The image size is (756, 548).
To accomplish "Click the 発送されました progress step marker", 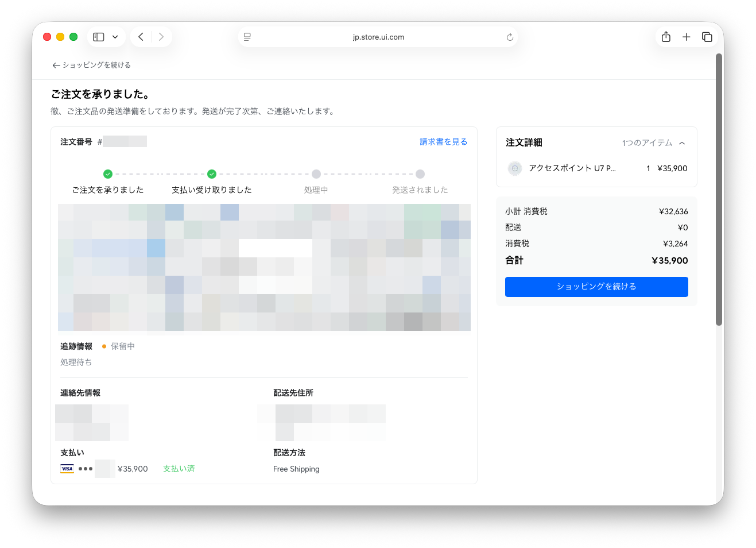I will (x=420, y=174).
